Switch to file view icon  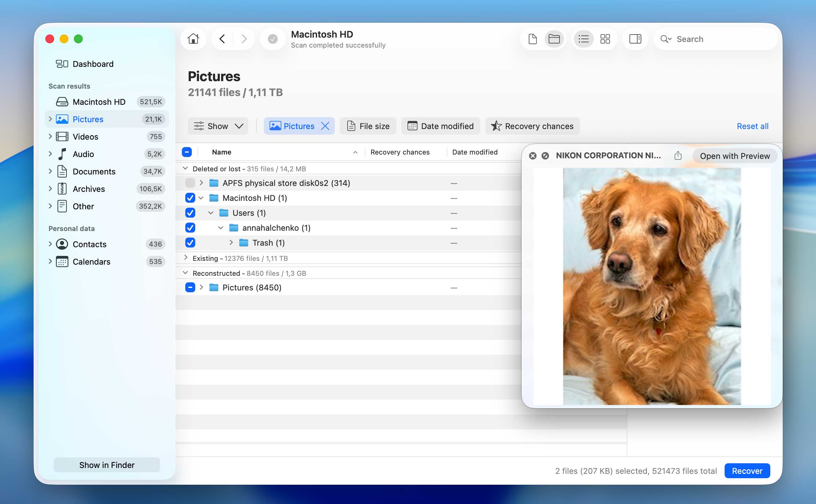pyautogui.click(x=532, y=39)
